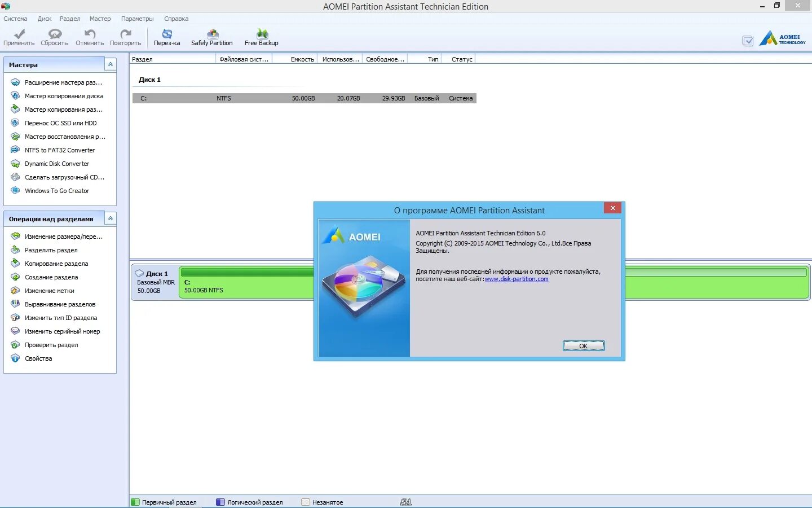Click the Емкость column header
The width and height of the screenshot is (812, 508).
[x=295, y=59]
